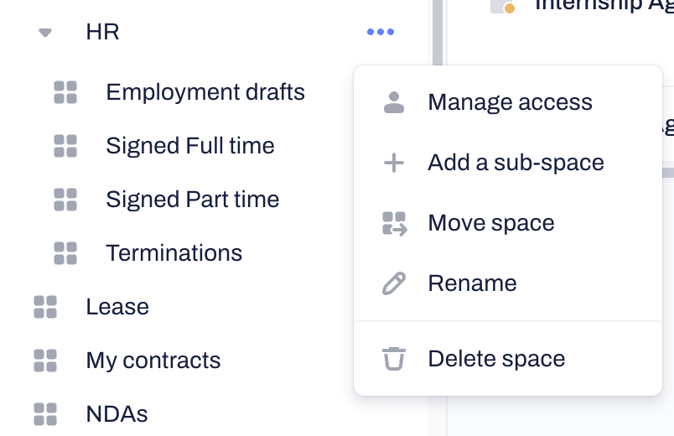Screen dimensions: 674x436
Task: Choose Add a sub-space option
Action: coord(516,163)
